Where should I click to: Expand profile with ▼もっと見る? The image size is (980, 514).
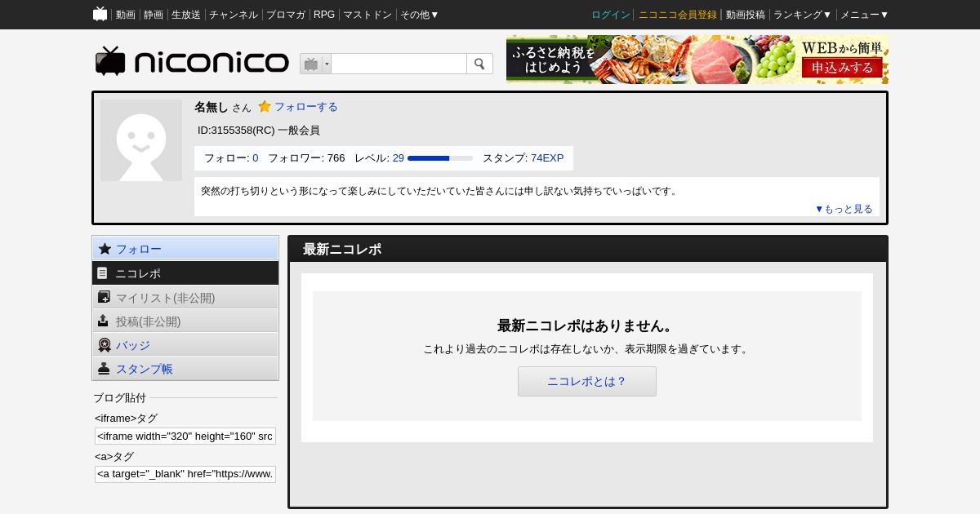click(844, 209)
